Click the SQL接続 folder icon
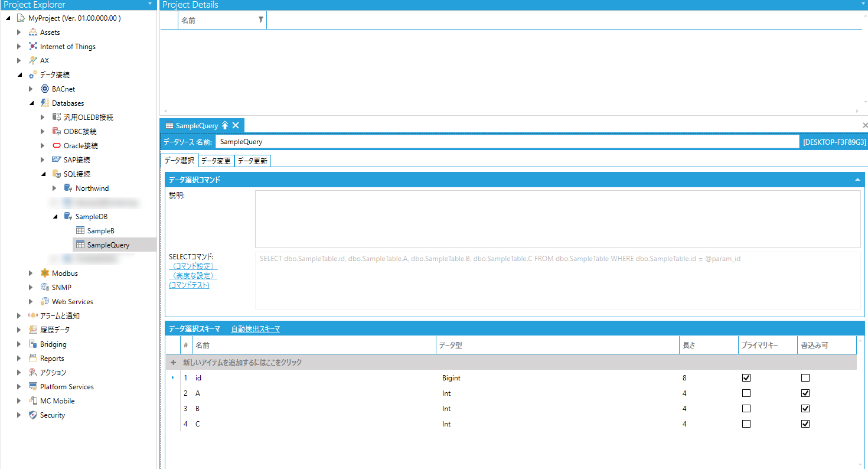The width and height of the screenshot is (868, 469). pos(57,174)
